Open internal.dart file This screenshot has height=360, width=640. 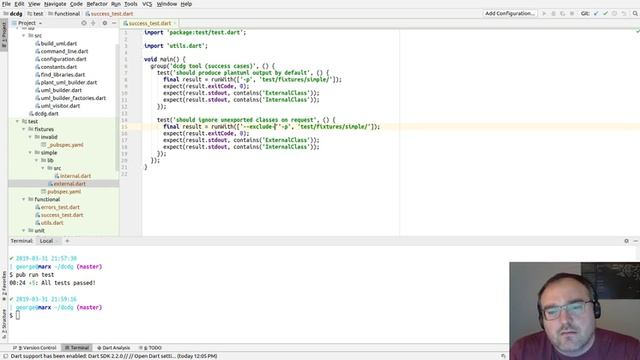click(x=73, y=176)
